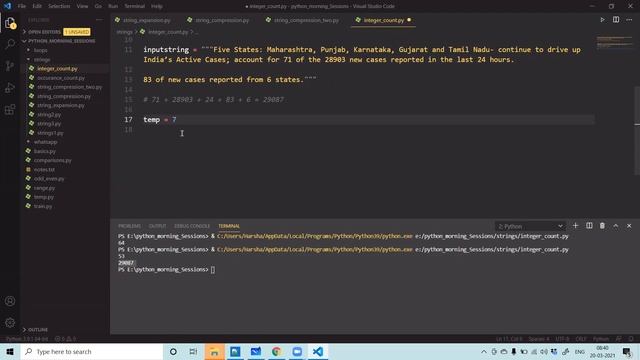The width and height of the screenshot is (640, 360).
Task: Switch to the Debug Console tab
Action: (192, 226)
